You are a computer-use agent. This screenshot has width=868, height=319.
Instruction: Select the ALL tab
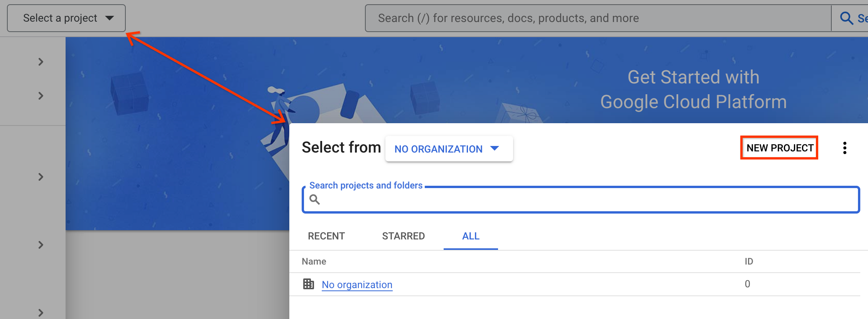pos(471,236)
